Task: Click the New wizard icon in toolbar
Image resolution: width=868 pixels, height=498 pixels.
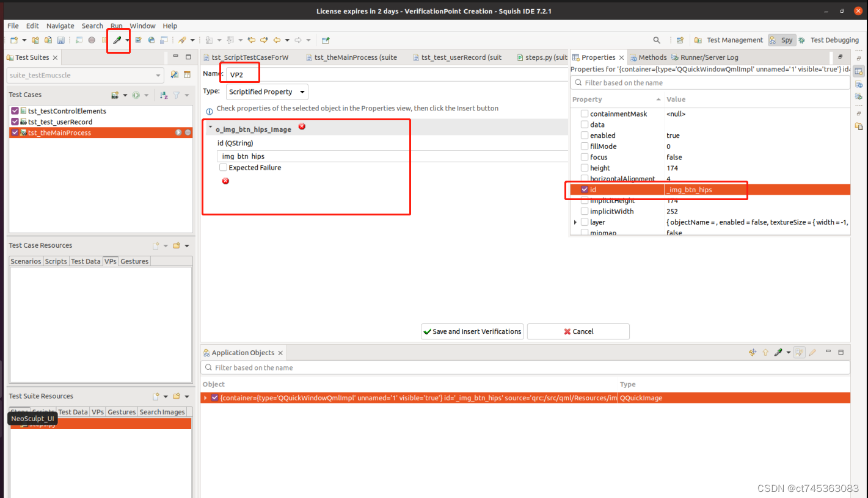Action: click(14, 40)
